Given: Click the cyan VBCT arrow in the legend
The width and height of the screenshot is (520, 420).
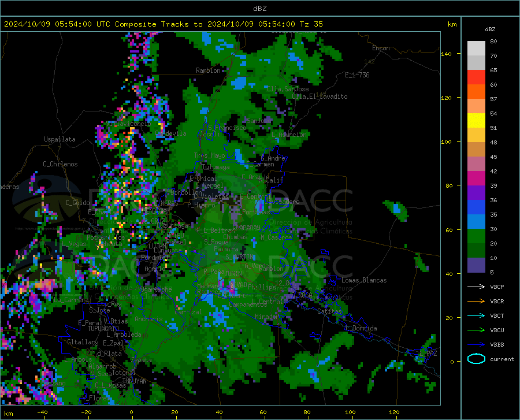Looking at the screenshot, I should (x=476, y=315).
